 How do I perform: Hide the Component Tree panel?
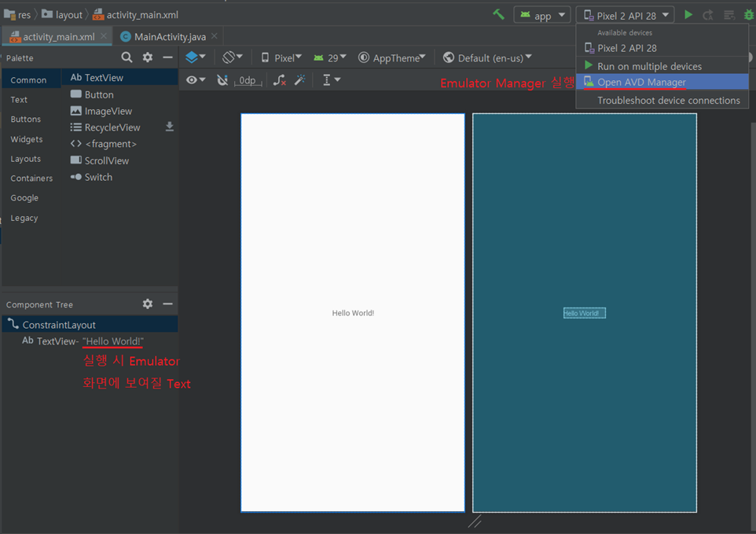point(168,304)
